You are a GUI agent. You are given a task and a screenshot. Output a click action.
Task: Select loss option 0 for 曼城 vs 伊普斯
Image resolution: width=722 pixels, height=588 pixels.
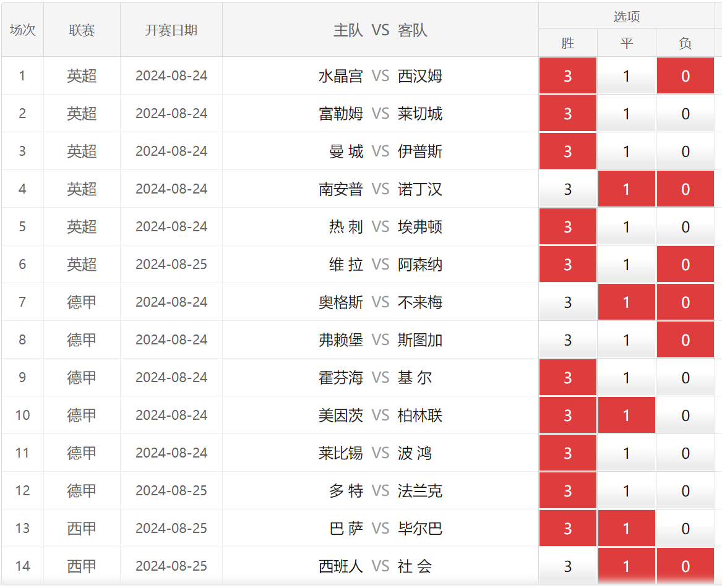point(685,151)
